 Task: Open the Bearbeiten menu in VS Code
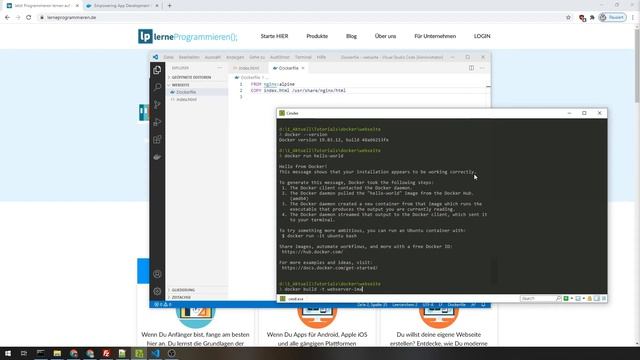(x=189, y=57)
